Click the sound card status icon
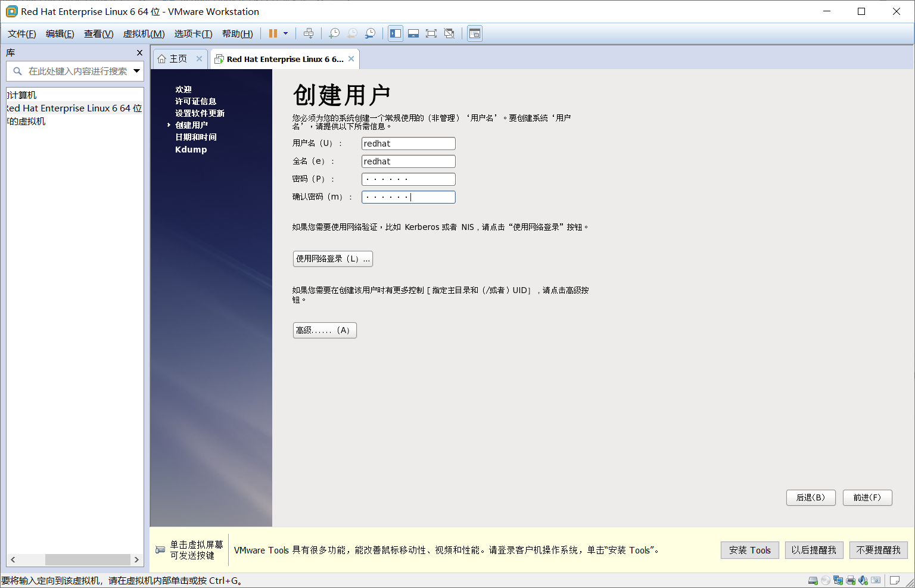This screenshot has height=588, width=915. (863, 580)
